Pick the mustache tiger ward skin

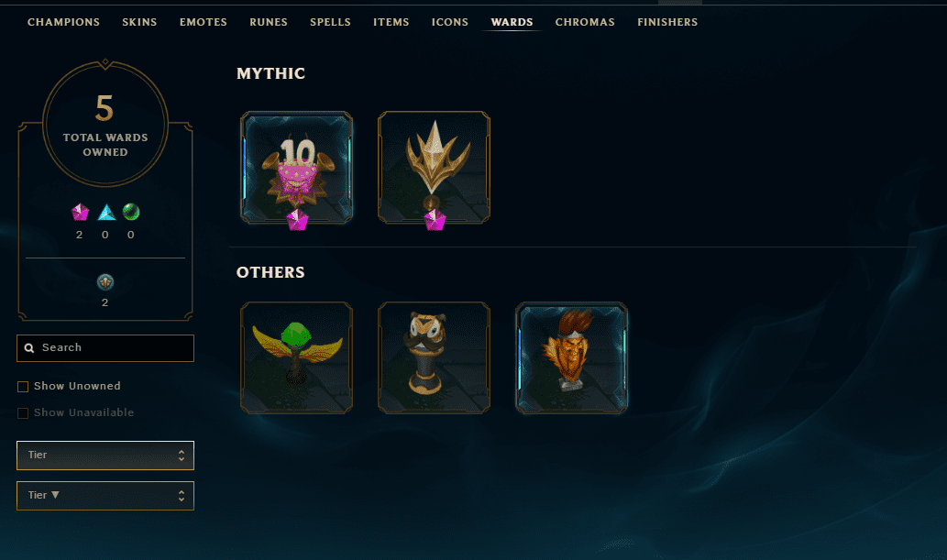pyautogui.click(x=434, y=357)
